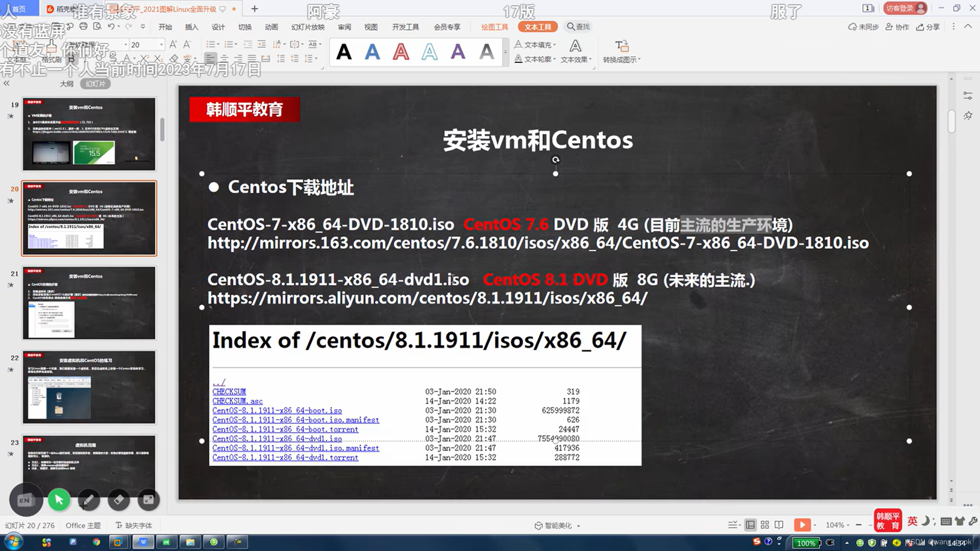Image resolution: width=980 pixels, height=551 pixels.
Task: Click the 未同步 sync status button
Action: click(x=863, y=27)
